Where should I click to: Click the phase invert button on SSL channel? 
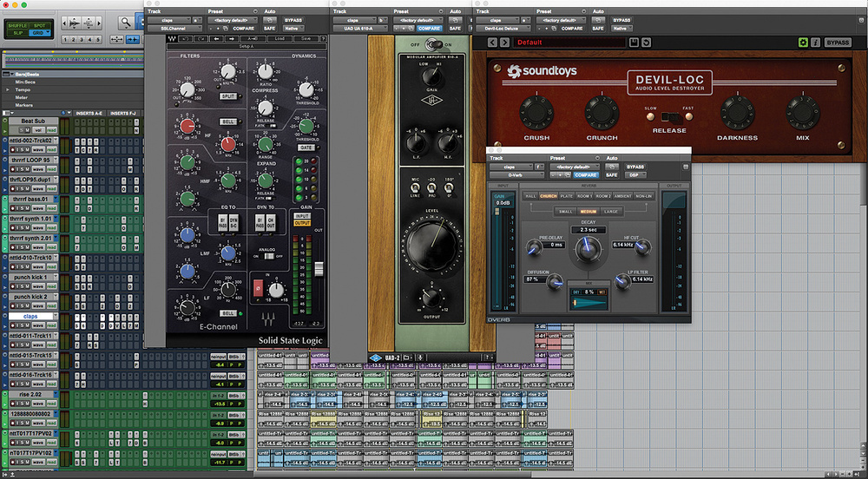click(x=258, y=288)
